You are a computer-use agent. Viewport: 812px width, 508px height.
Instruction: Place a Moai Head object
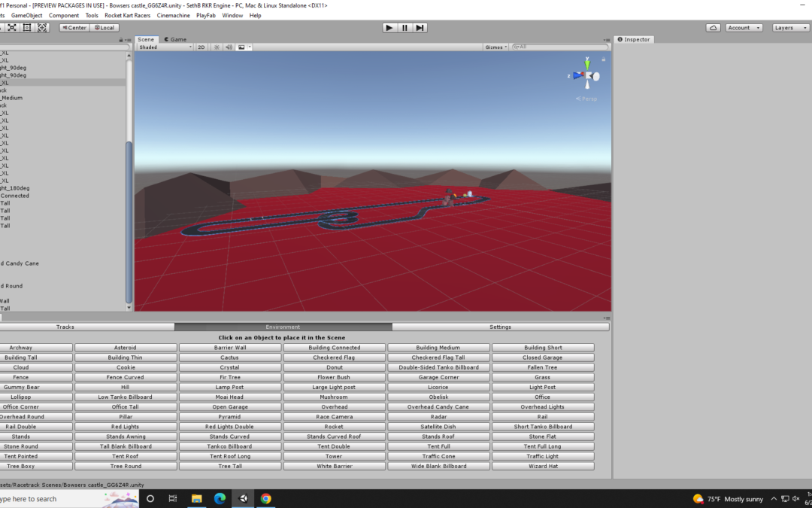coord(229,397)
